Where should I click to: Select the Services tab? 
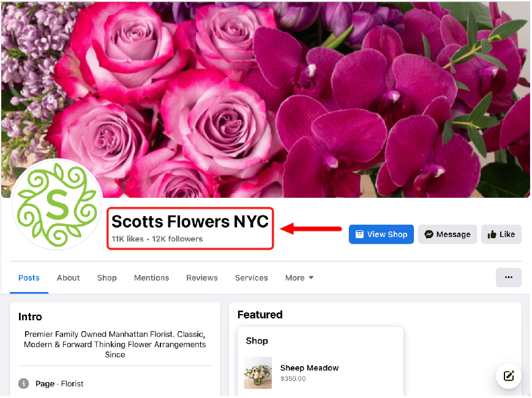coord(252,277)
